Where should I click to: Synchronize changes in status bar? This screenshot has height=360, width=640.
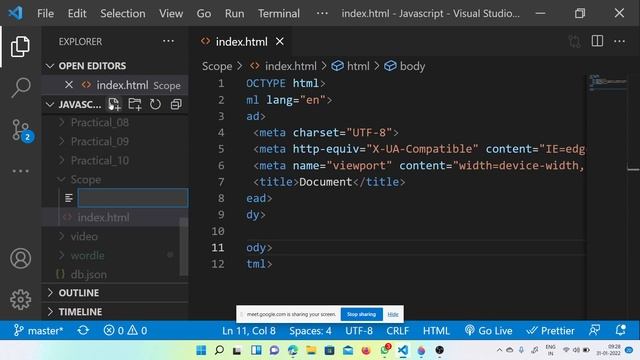click(83, 330)
